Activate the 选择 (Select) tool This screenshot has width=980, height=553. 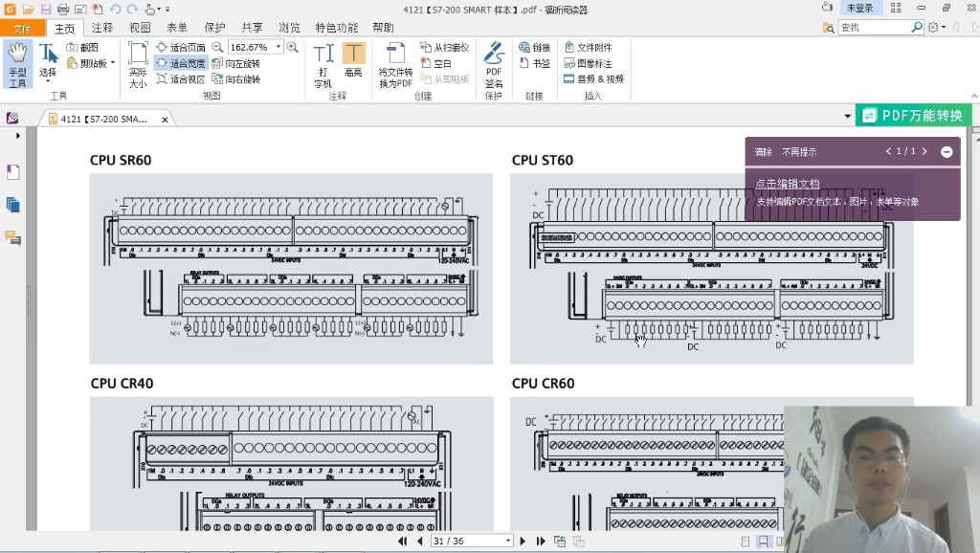coord(48,59)
